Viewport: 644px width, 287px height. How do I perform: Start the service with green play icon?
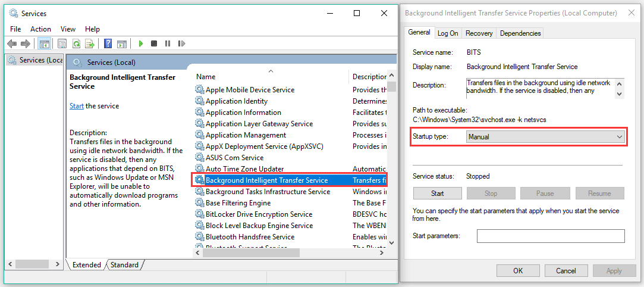pyautogui.click(x=141, y=43)
